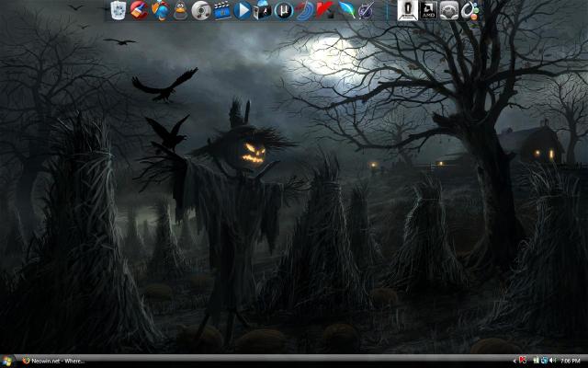The width and height of the screenshot is (588, 368).
Task: Launch uTorrent from the dock
Action: point(284,10)
